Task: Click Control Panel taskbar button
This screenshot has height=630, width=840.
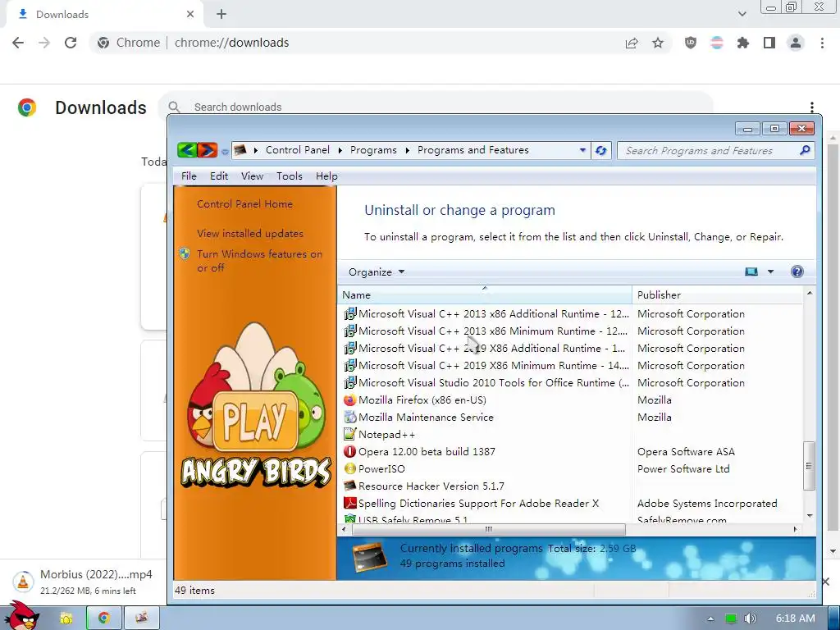Action: coord(141,619)
